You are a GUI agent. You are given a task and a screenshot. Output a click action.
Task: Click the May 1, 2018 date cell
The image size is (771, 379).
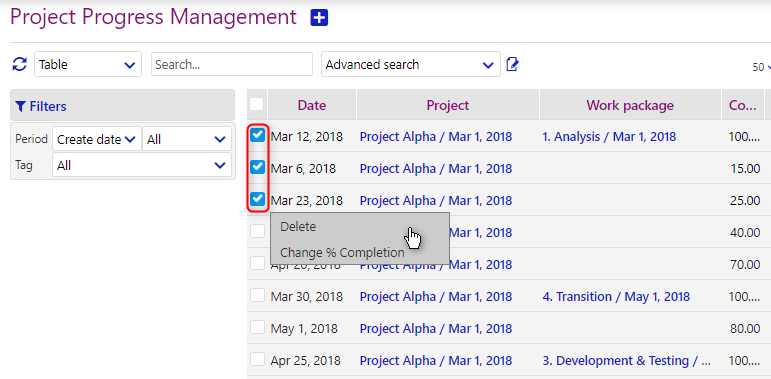(x=304, y=328)
